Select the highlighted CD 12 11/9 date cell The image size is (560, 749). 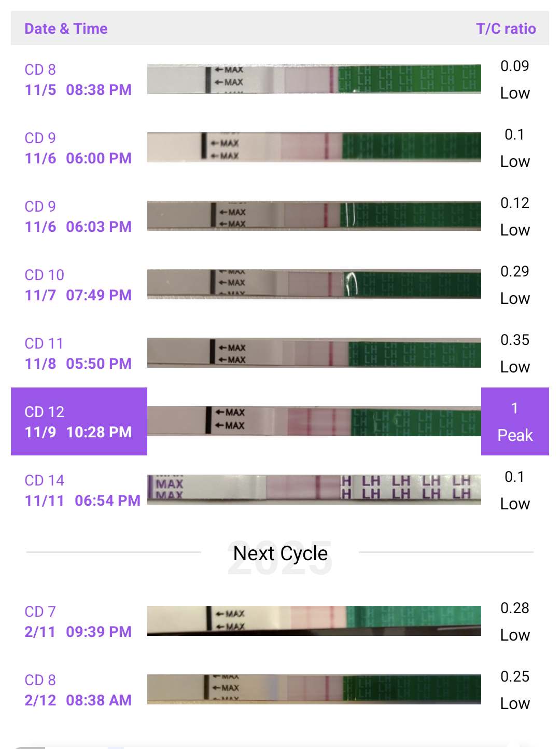coord(79,421)
